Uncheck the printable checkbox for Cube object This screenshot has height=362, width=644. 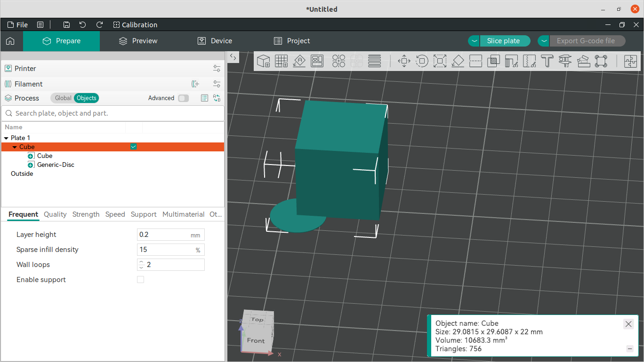[134, 147]
